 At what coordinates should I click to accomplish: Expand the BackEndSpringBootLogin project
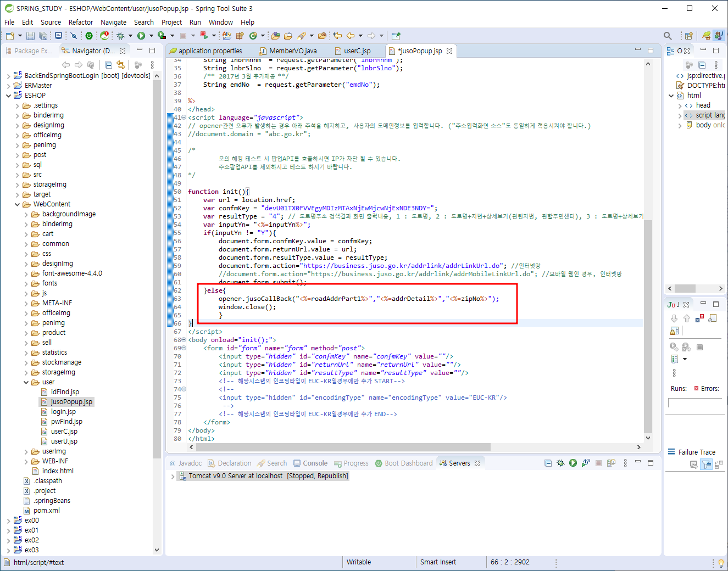click(8, 76)
